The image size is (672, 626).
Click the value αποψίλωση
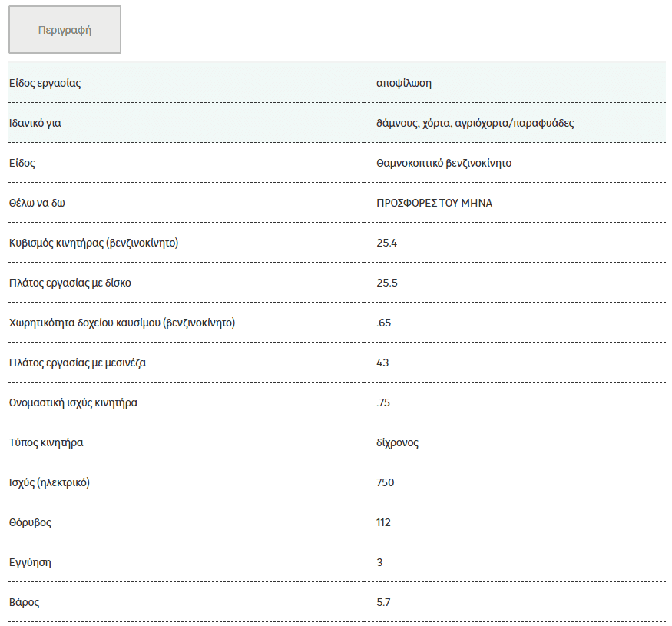click(x=404, y=83)
